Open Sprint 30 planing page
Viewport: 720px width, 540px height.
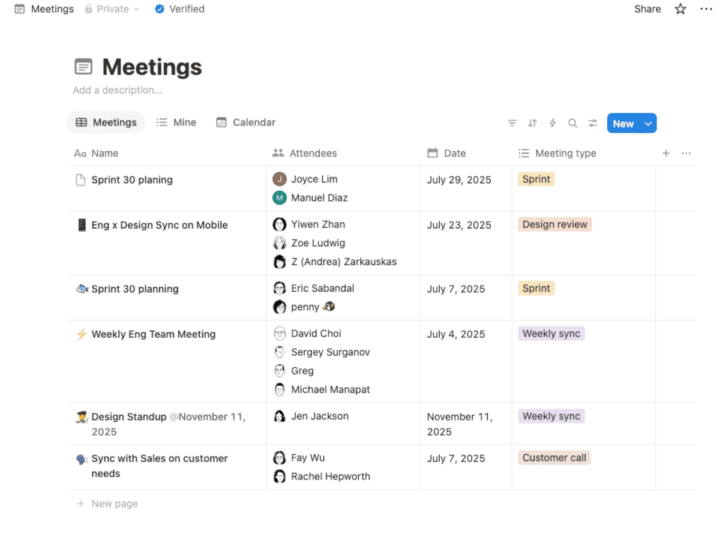132,180
